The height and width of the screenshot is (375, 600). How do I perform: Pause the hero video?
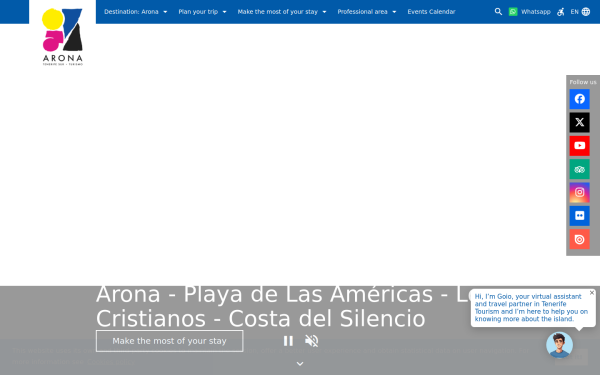tap(288, 341)
